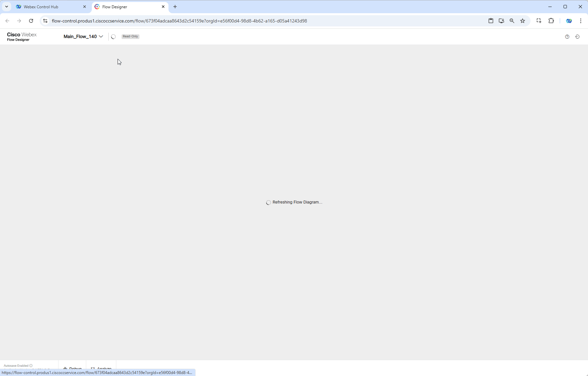
Task: Bookmark this page with the star icon
Action: [523, 21]
